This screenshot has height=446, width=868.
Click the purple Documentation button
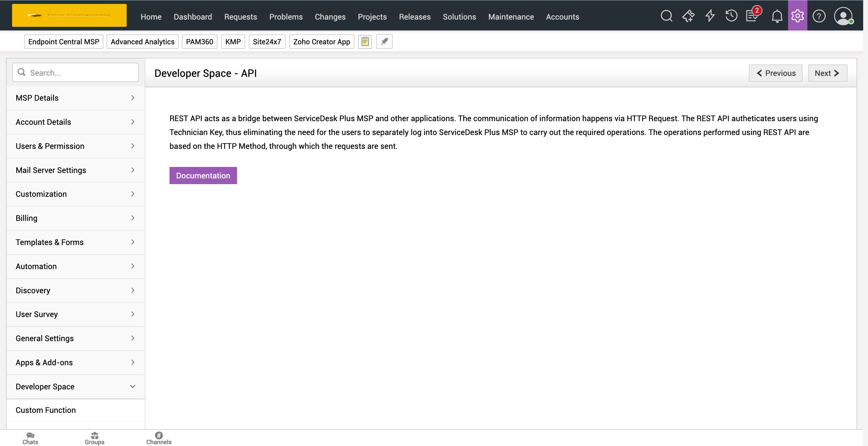(x=203, y=175)
